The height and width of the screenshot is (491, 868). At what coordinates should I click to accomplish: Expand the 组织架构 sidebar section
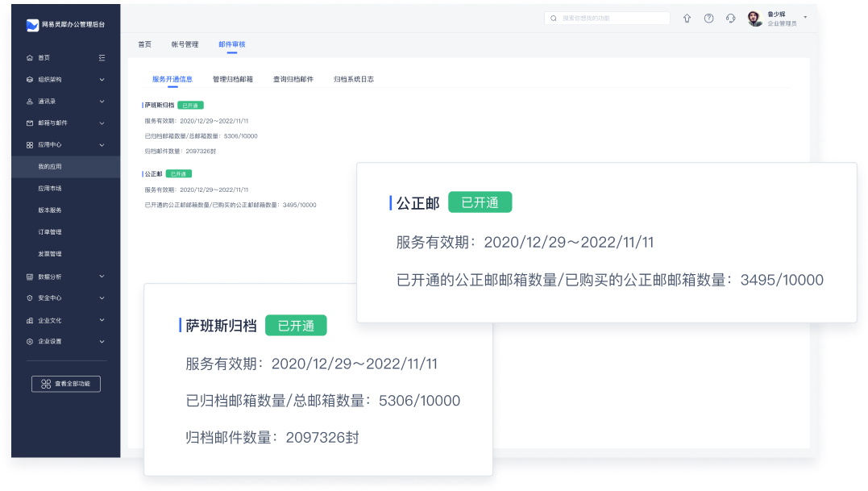point(102,80)
